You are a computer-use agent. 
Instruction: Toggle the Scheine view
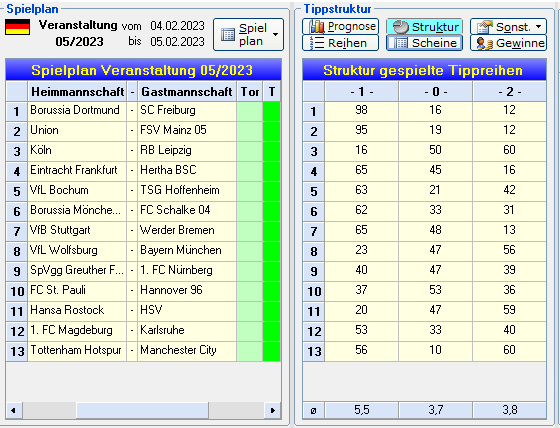coord(424,43)
